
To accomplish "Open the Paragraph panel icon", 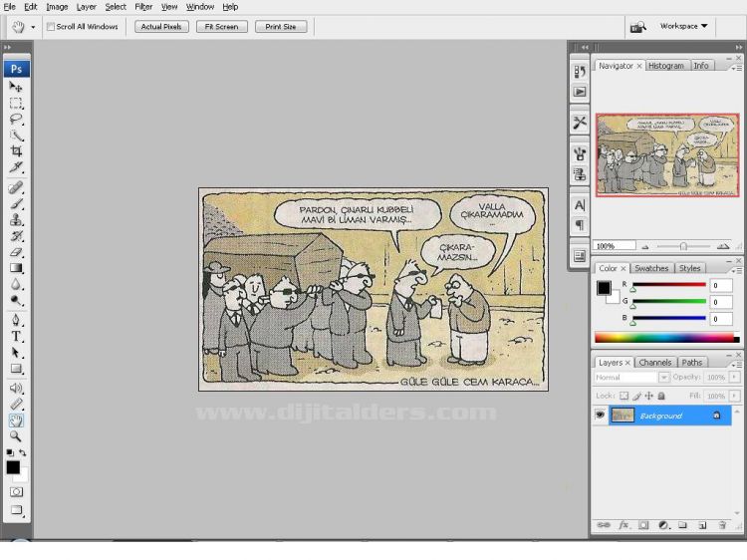I will pos(580,225).
